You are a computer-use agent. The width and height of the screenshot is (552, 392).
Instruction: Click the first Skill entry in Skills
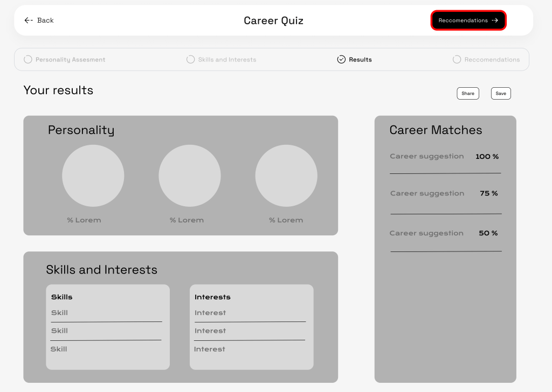59,313
